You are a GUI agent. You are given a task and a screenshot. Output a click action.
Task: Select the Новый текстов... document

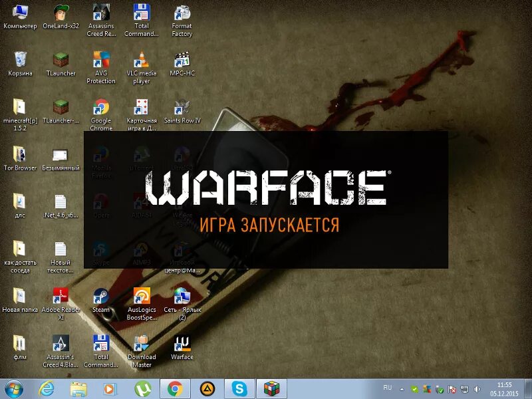click(x=61, y=257)
